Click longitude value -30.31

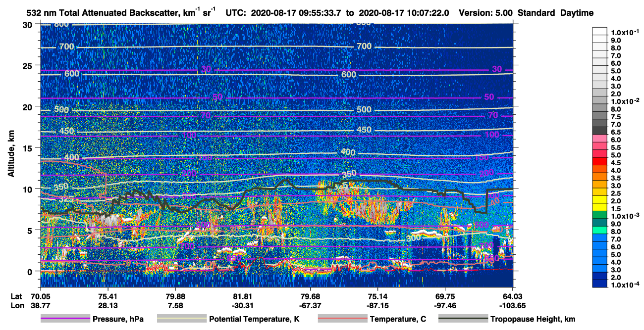click(243, 305)
